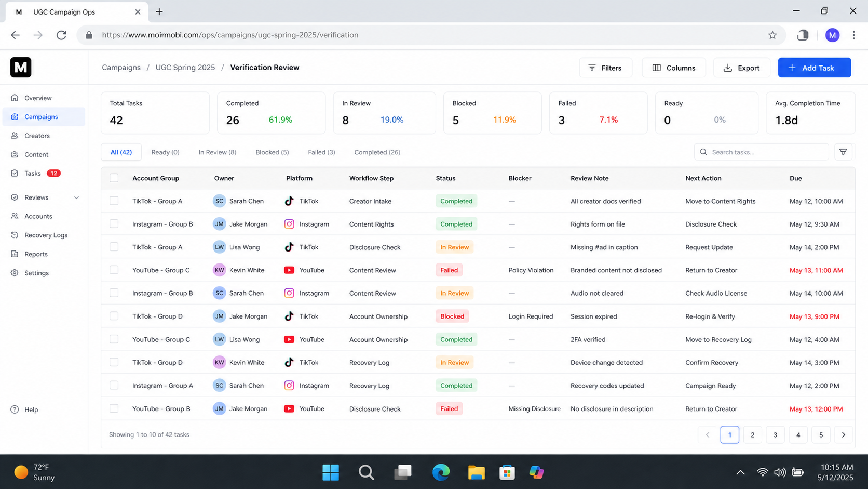Click the funnel filter icon beside search
This screenshot has width=868, height=489.
click(843, 152)
